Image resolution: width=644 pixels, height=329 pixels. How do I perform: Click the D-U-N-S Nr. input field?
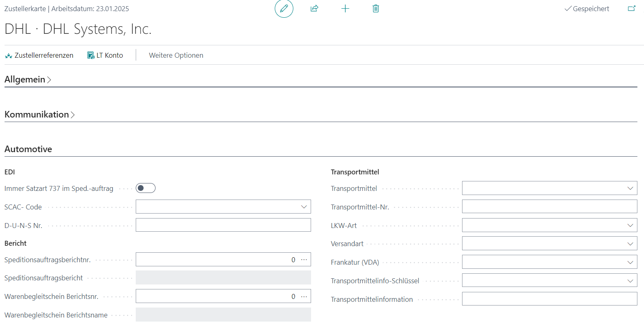(x=223, y=225)
